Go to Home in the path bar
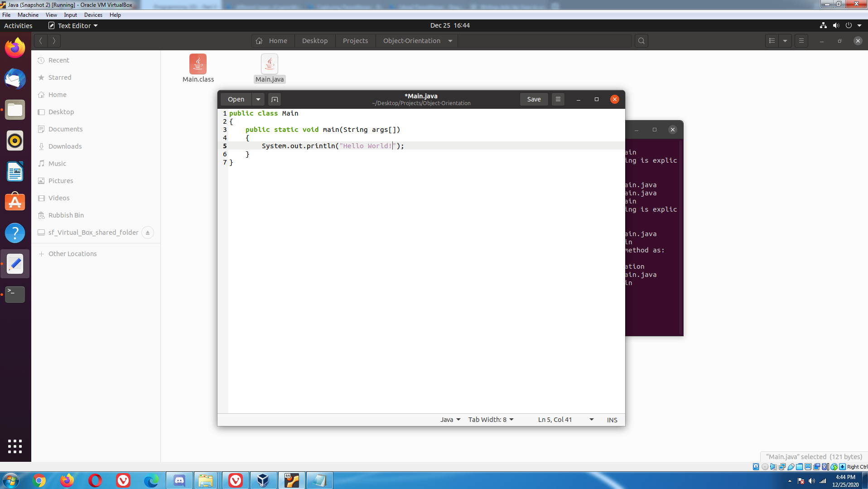Screen dimensions: 868x489 tap(273, 41)
